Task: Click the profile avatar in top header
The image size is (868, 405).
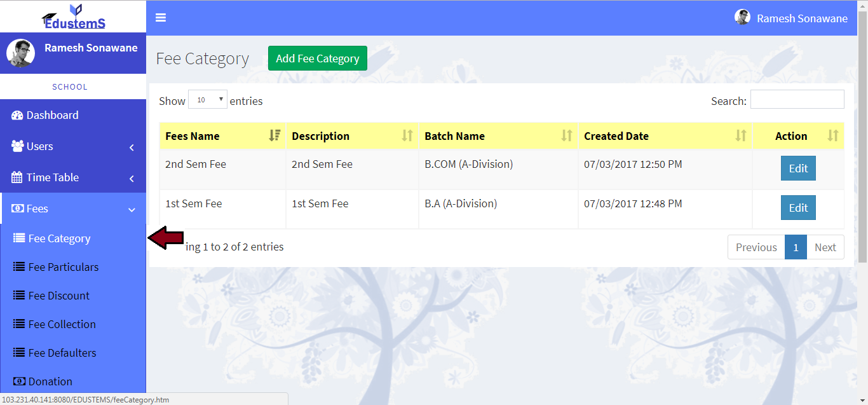Action: coord(742,18)
